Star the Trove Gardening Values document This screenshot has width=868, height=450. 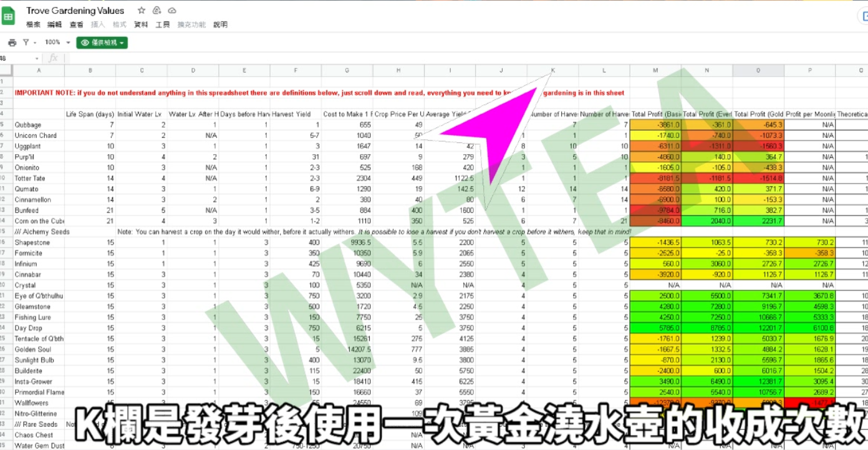click(142, 11)
